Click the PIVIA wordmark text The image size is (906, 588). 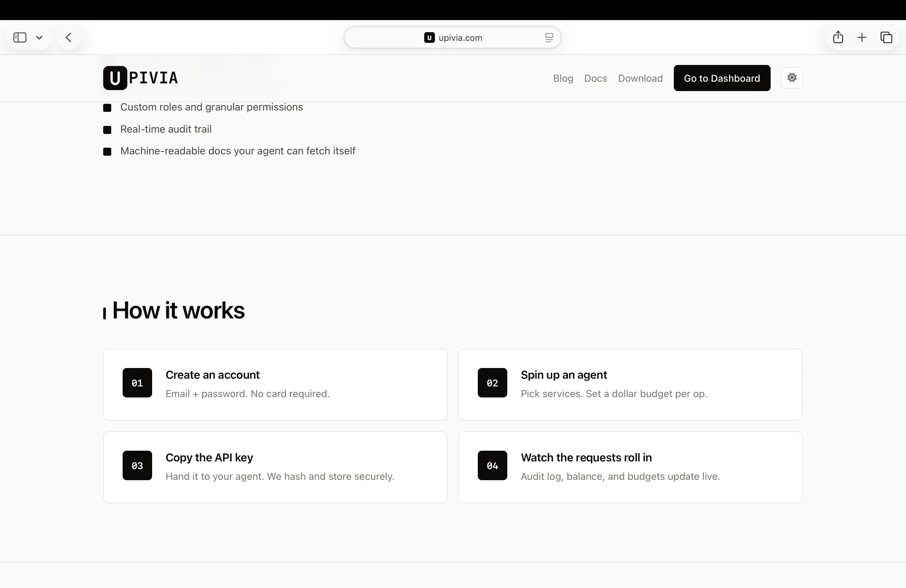pos(153,78)
